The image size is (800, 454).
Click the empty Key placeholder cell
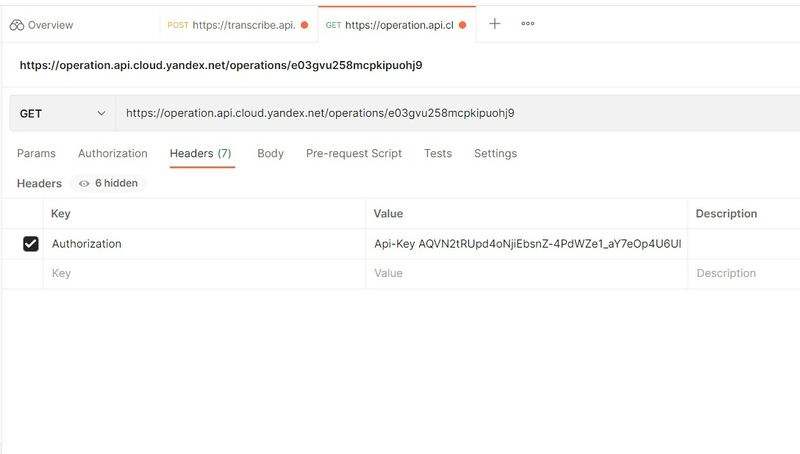tap(200, 274)
